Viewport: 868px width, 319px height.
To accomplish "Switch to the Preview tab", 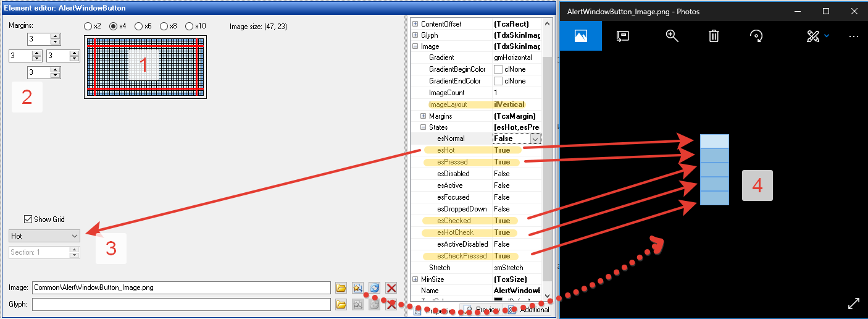I will [x=482, y=310].
